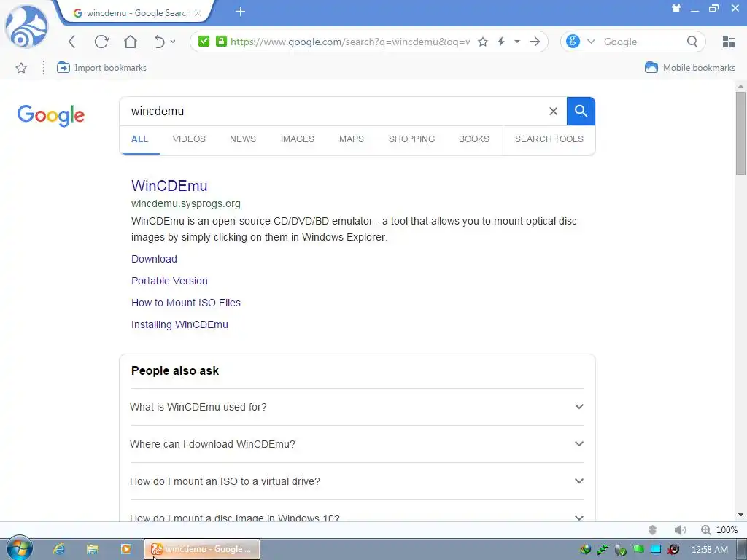The height and width of the screenshot is (560, 747).
Task: Expand "What is WinCDEmu used for?"
Action: [x=357, y=407]
